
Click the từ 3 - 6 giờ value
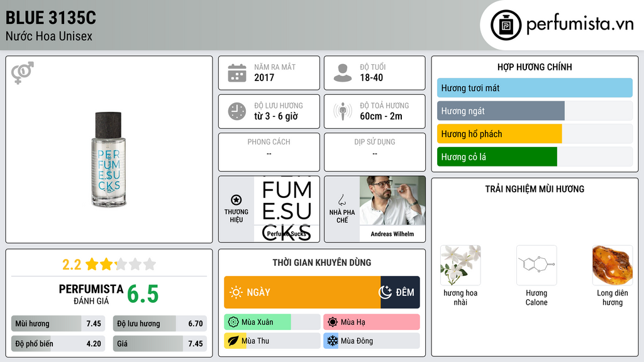[276, 116]
